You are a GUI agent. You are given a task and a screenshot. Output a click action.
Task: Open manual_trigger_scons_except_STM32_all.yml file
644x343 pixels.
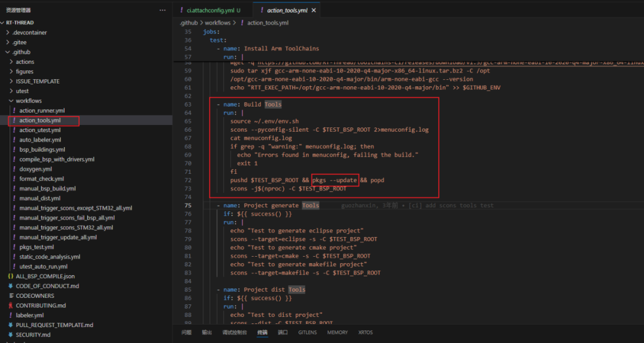click(x=76, y=208)
